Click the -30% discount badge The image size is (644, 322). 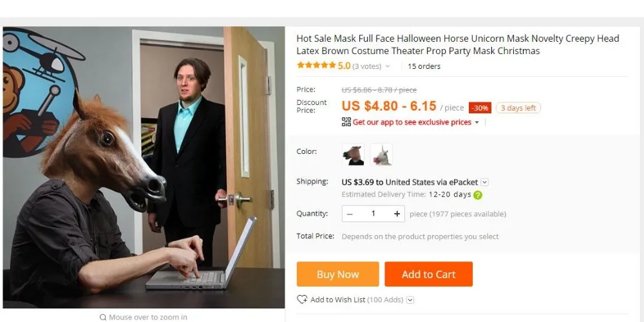click(480, 108)
